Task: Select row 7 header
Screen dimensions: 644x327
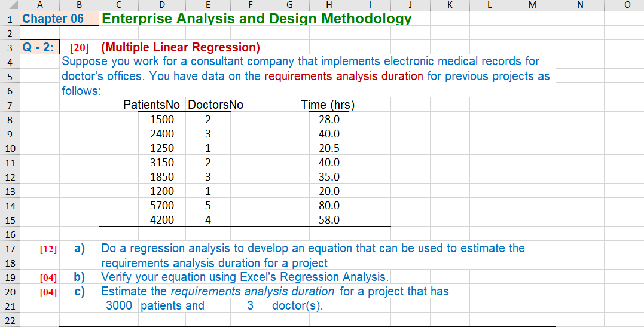Action: click(x=10, y=105)
